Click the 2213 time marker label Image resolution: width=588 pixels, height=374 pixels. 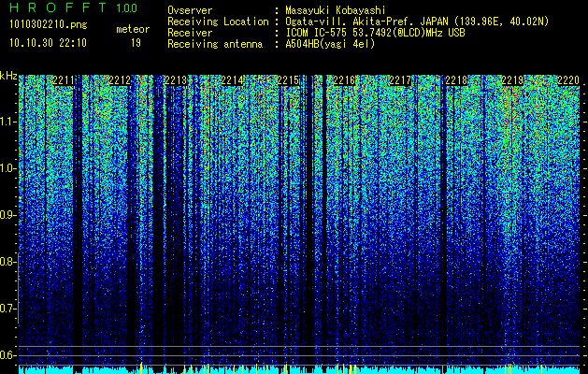(176, 80)
